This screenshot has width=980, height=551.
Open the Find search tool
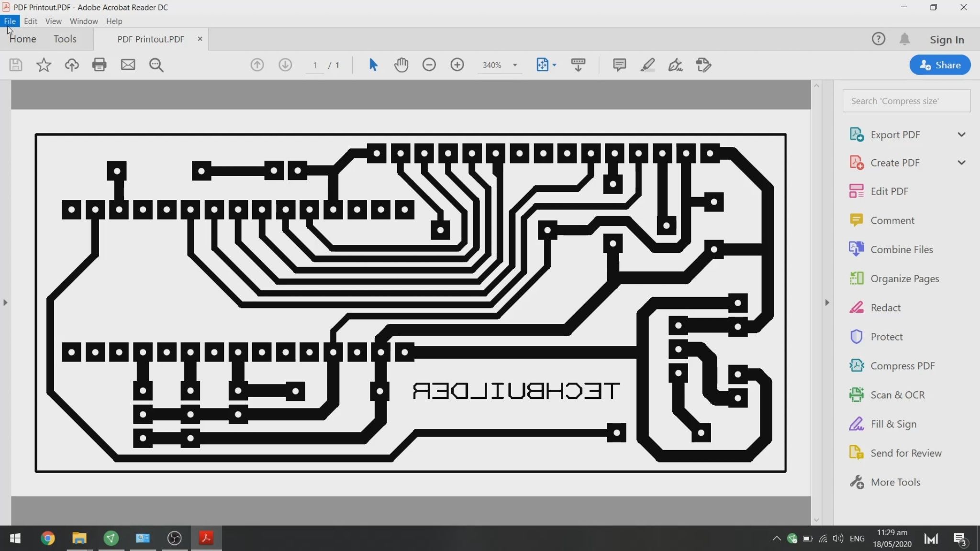156,65
